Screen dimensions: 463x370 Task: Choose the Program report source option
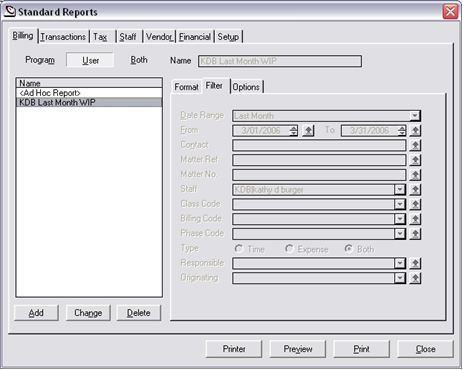point(40,60)
